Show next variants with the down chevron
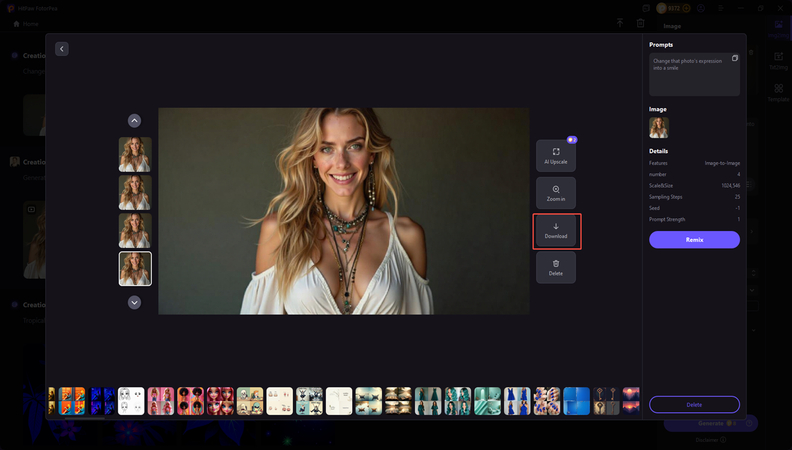Viewport: 792px width, 450px height. click(x=134, y=303)
